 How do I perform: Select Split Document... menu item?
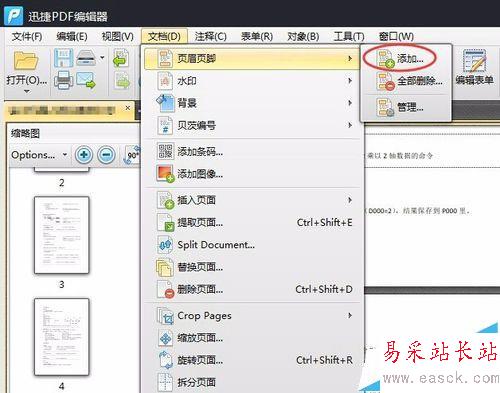pos(251,245)
